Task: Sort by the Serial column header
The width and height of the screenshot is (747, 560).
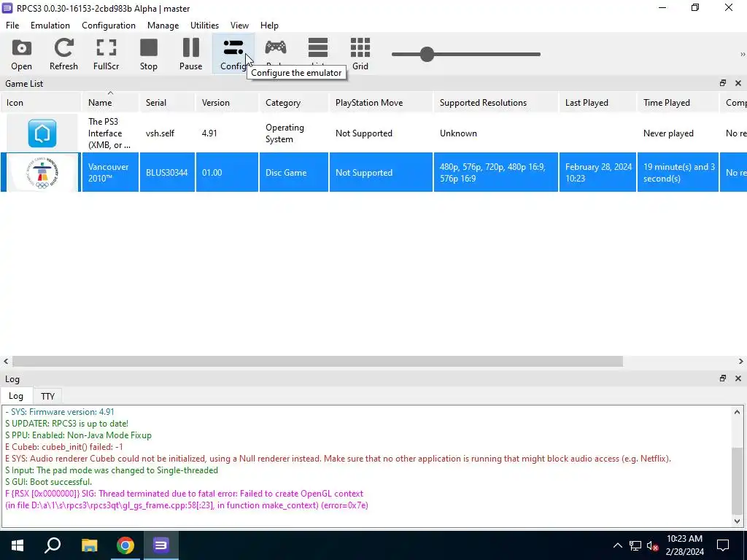Action: pos(167,102)
